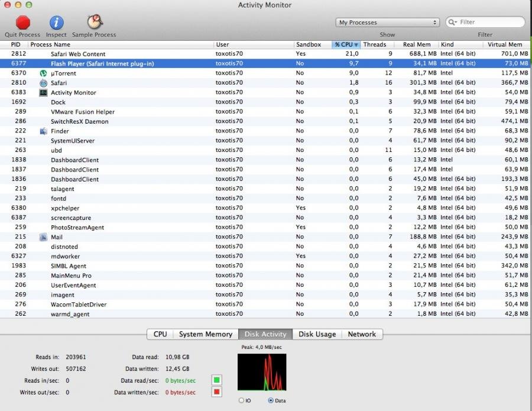Click the Finder icon in the process list
The width and height of the screenshot is (532, 411).
[x=42, y=131]
